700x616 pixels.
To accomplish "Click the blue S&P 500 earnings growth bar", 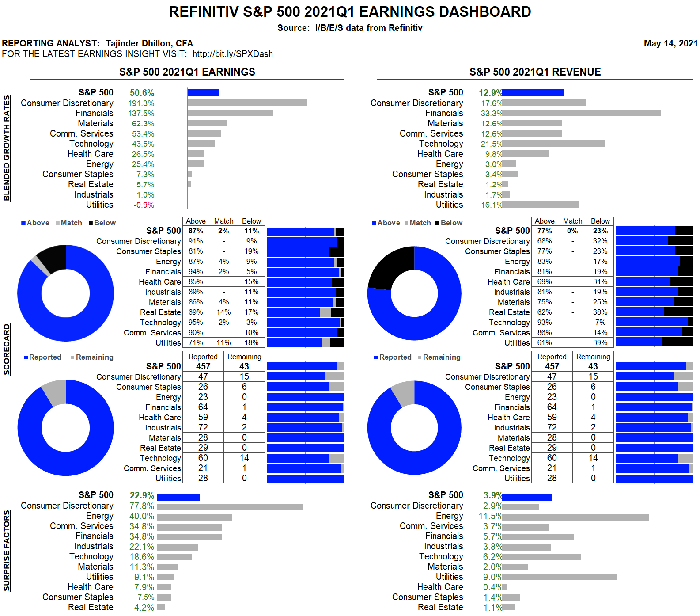I will tap(203, 92).
